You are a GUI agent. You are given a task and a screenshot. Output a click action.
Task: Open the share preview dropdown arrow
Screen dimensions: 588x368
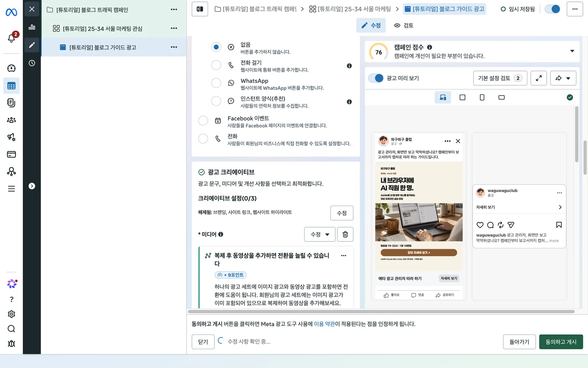click(x=568, y=78)
